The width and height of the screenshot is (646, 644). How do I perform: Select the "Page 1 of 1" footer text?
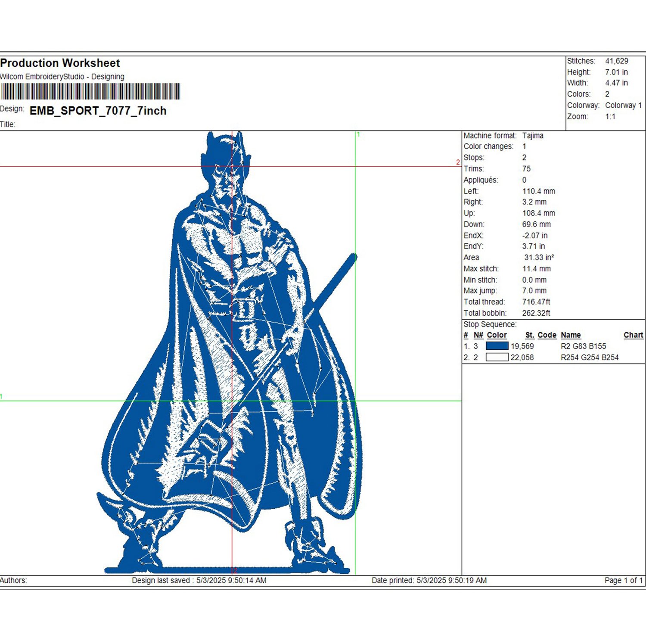click(x=624, y=581)
